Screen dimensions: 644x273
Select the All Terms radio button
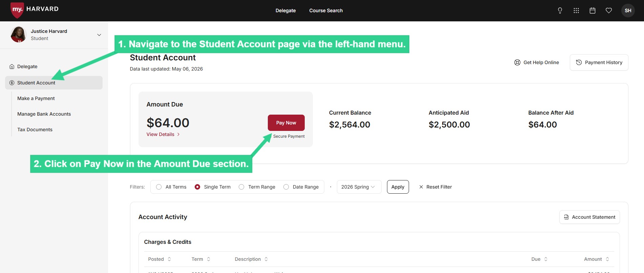[159, 187]
